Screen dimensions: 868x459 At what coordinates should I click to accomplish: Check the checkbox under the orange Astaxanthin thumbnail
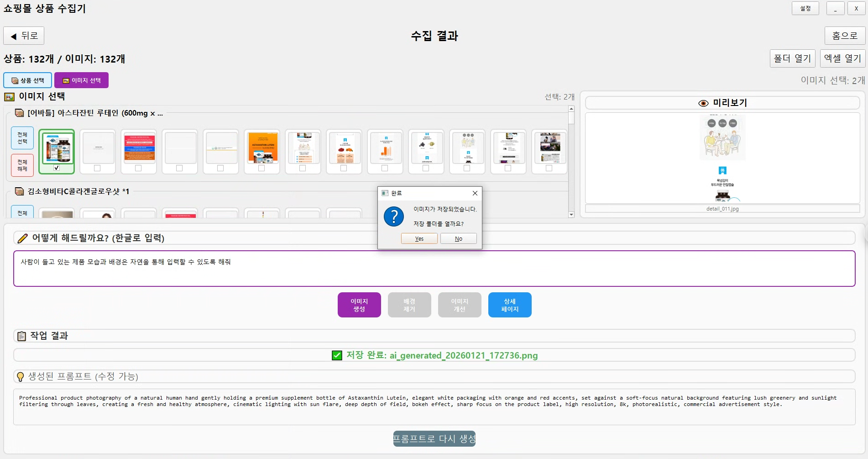(x=261, y=168)
